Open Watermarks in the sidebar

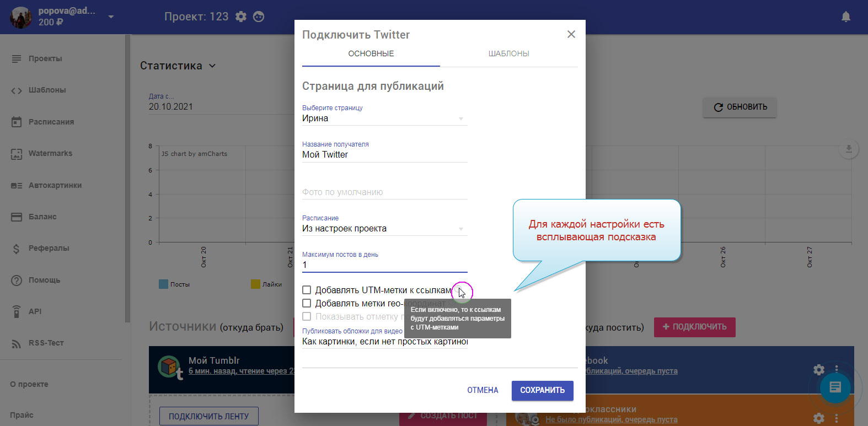click(x=50, y=154)
